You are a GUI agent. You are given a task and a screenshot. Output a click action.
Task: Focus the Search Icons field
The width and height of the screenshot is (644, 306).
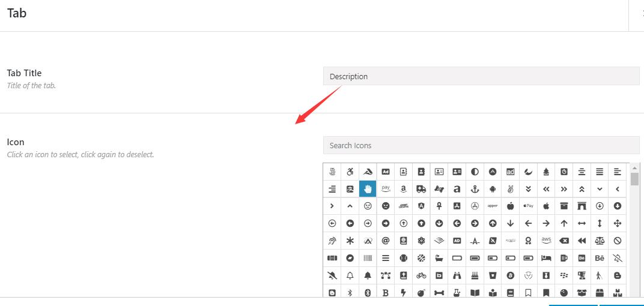[x=481, y=145]
